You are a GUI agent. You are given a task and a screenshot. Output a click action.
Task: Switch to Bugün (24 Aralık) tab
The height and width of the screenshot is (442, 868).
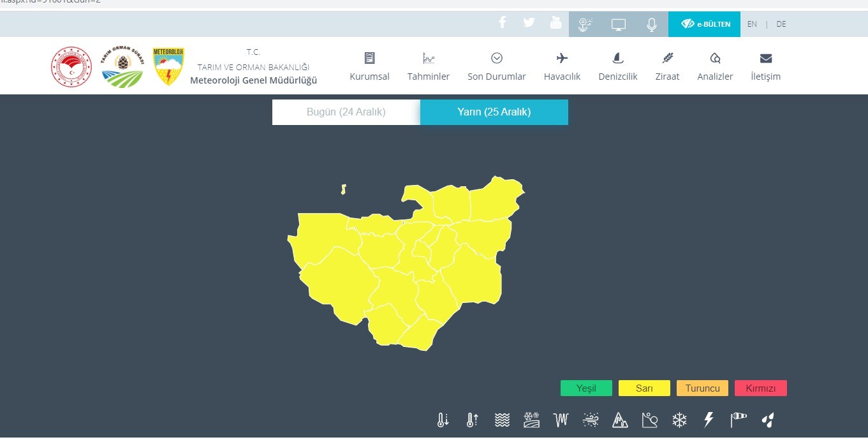pos(346,112)
